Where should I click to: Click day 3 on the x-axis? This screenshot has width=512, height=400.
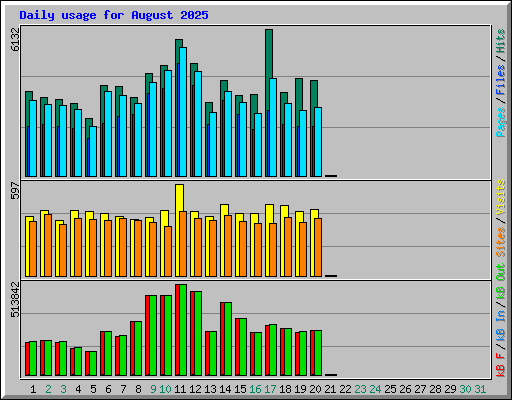(x=63, y=389)
